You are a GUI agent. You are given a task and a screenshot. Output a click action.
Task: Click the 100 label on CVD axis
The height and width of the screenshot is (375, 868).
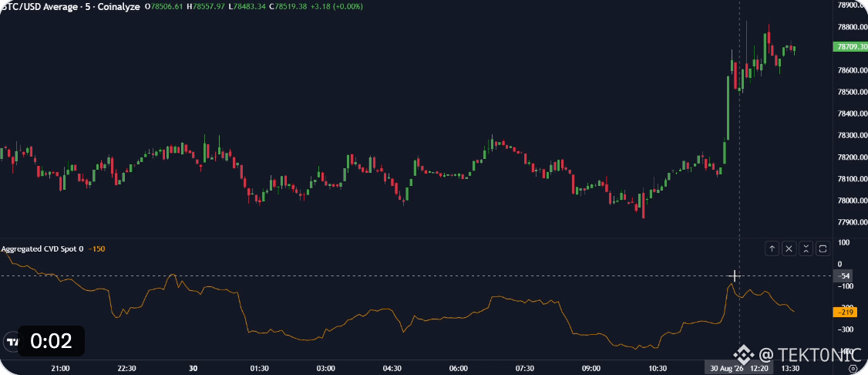tap(845, 242)
